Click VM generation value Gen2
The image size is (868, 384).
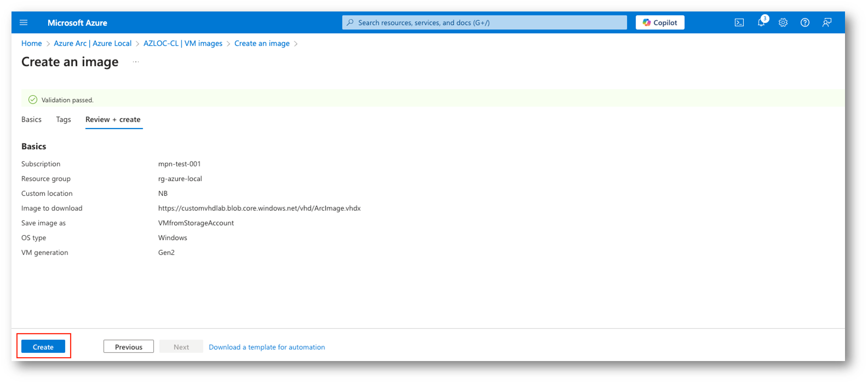pos(166,252)
